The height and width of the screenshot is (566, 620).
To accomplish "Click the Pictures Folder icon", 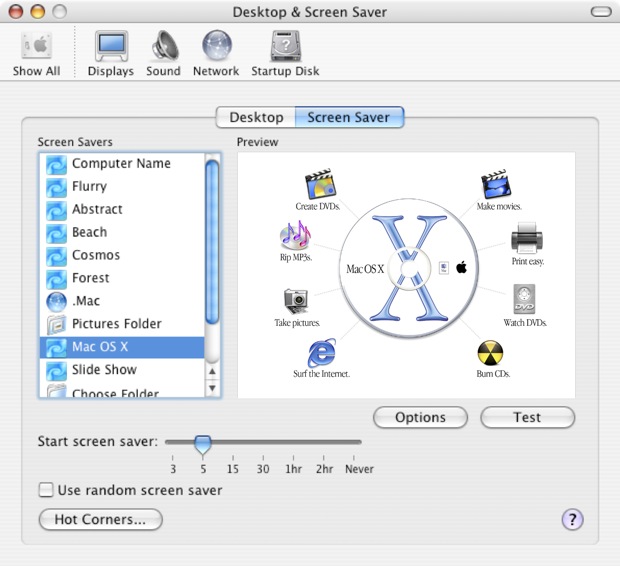I will [56, 325].
